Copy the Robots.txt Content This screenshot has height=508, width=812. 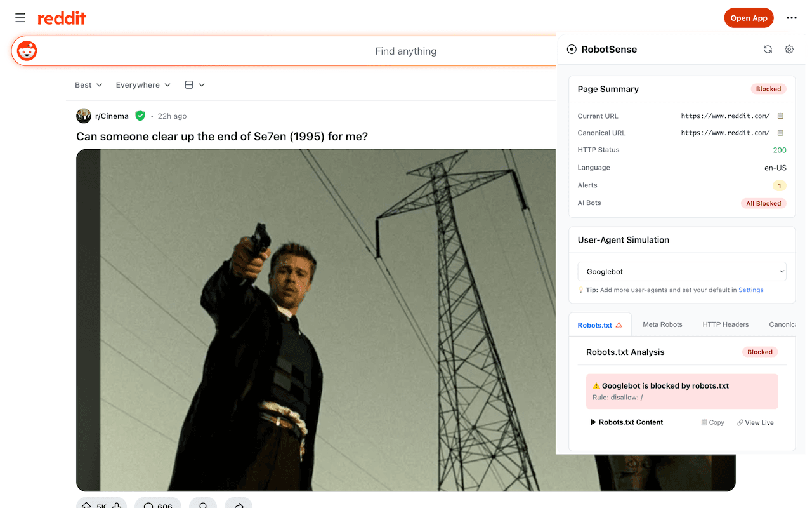pyautogui.click(x=712, y=422)
